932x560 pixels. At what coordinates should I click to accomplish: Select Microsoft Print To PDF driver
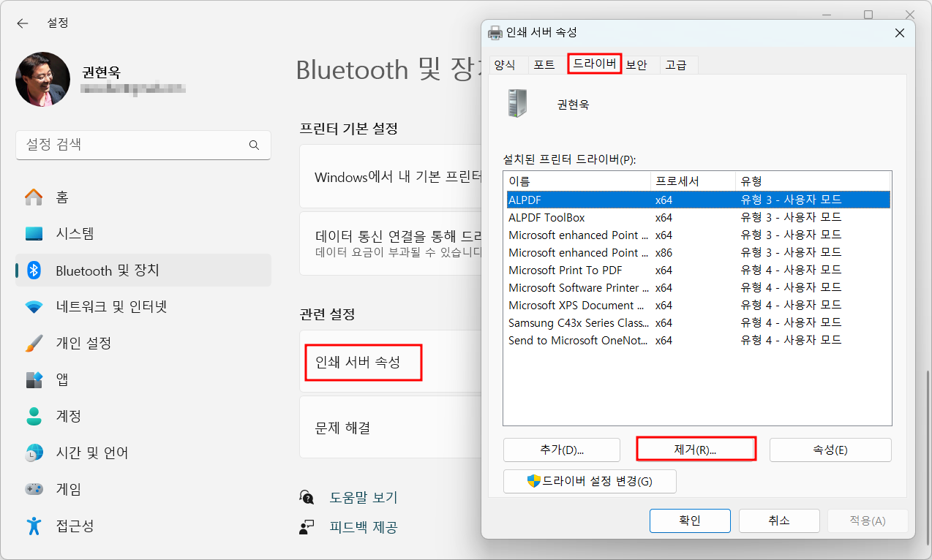697,270
